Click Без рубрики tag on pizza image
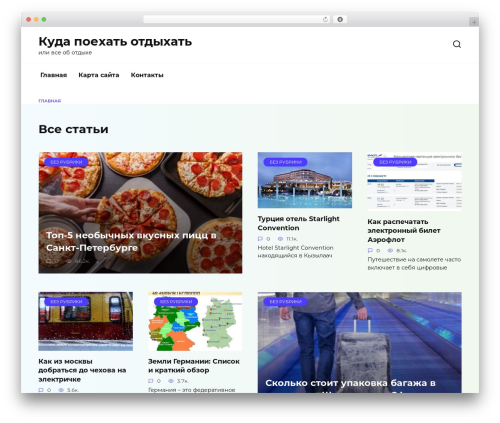Viewport: 500px width, 423px height. tap(66, 162)
